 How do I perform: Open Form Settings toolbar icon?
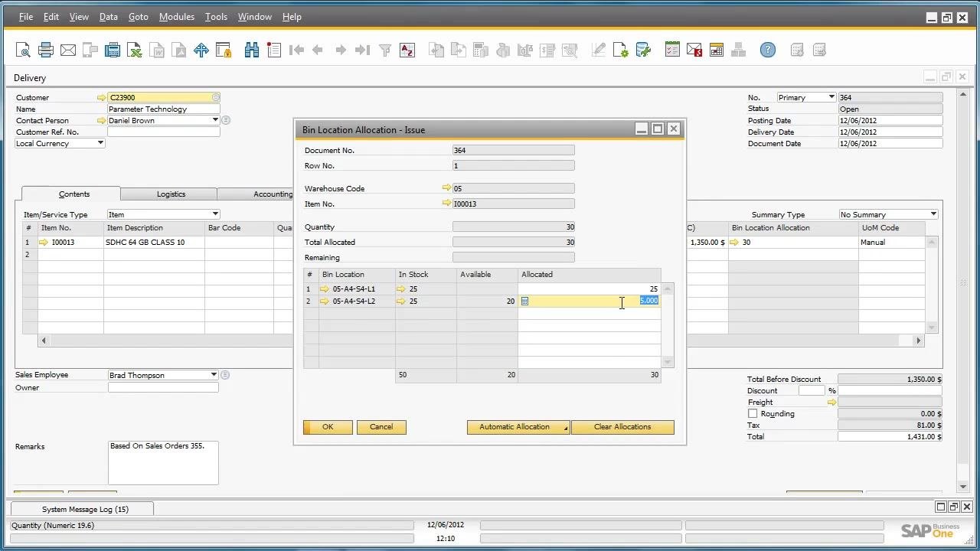(x=621, y=51)
